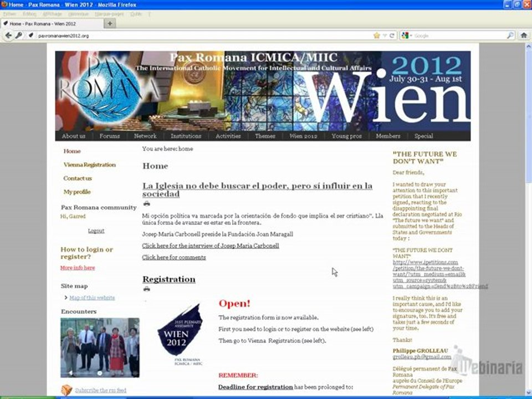The width and height of the screenshot is (532, 399).
Task: Open the Fichier browser menu
Action: pyautogui.click(x=9, y=14)
